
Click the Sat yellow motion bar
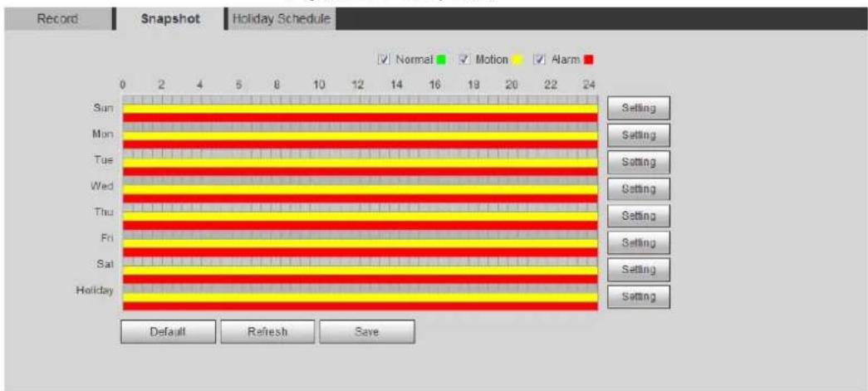click(360, 271)
